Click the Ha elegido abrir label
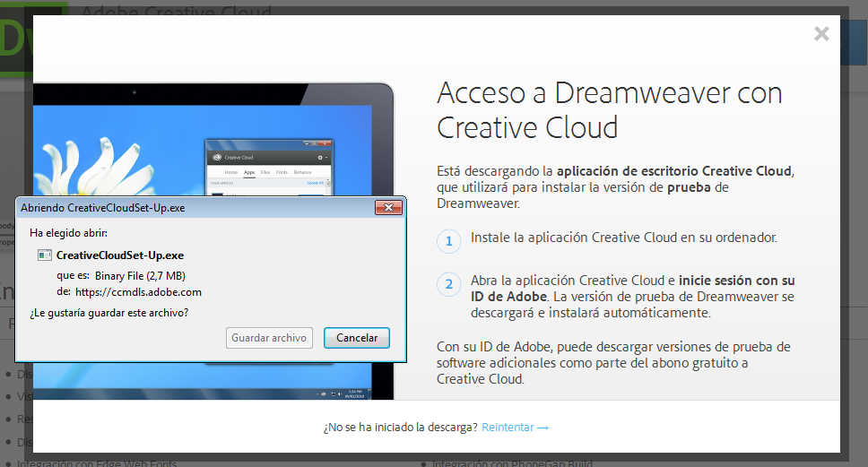868x467 pixels. tap(69, 233)
